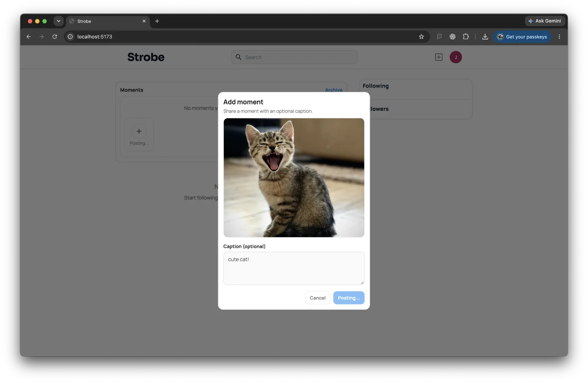
Task: Select the Strobe tab
Action: point(107,21)
